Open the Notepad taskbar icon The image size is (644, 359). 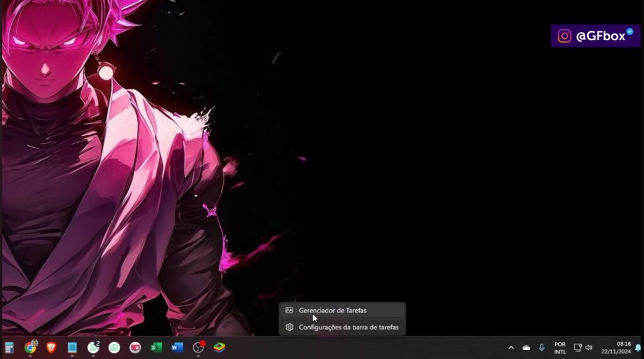(72, 348)
